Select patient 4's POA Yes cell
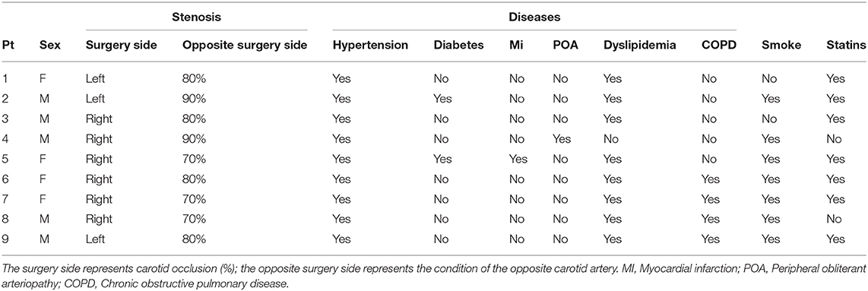 tap(562, 139)
